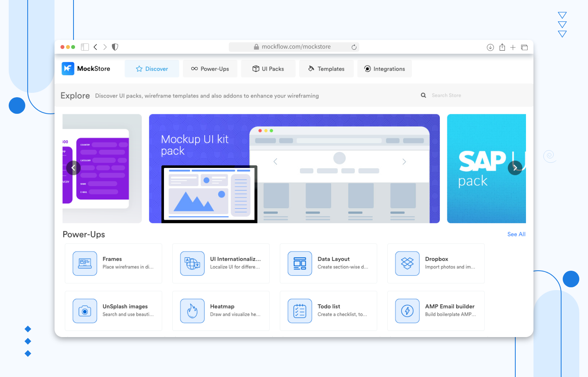Click See All for Power-Ups
The image size is (588, 377).
[516, 234]
